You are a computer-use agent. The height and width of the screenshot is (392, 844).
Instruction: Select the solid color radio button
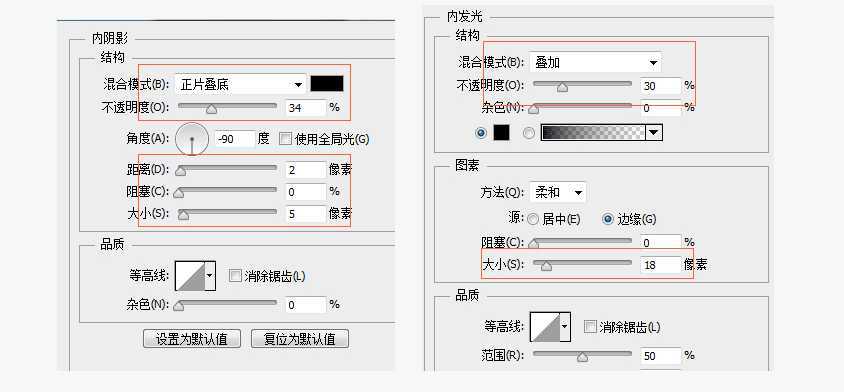pyautogui.click(x=481, y=132)
